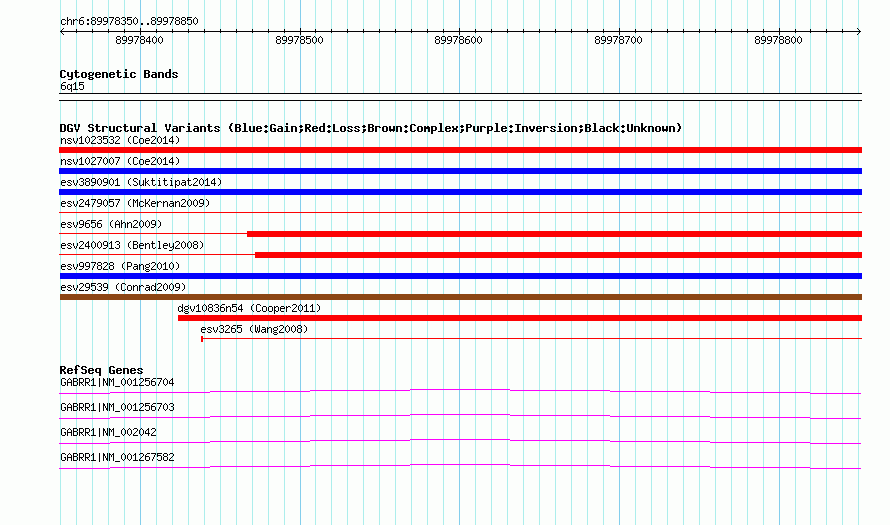This screenshot has height=525, width=890.
Task: Select the esv29539 (Conrad2009) brown complex bar
Action: (x=460, y=297)
